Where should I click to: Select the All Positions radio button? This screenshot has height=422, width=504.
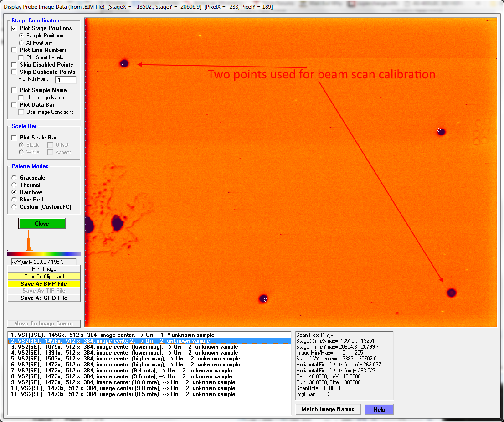coord(21,43)
